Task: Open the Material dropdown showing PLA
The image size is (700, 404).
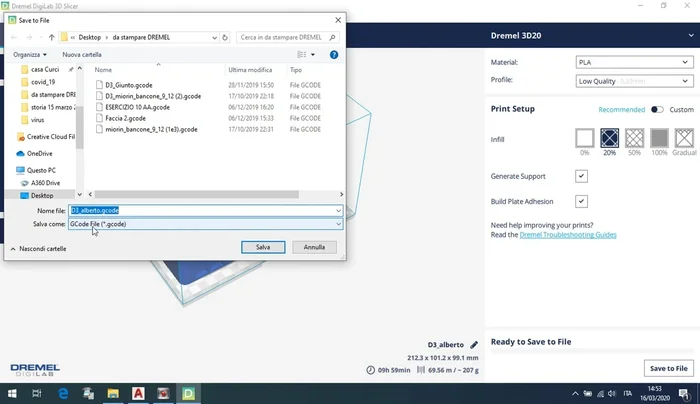Action: click(632, 62)
